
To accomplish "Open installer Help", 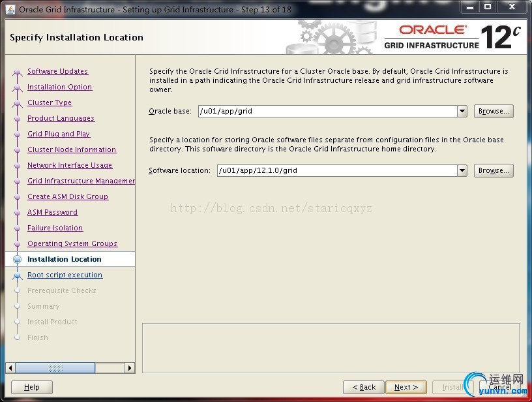I will 32,387.
